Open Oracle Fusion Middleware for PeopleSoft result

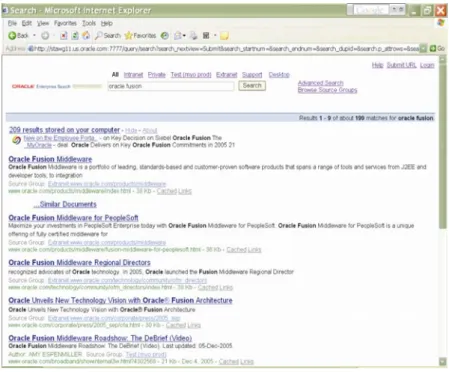tap(73, 218)
